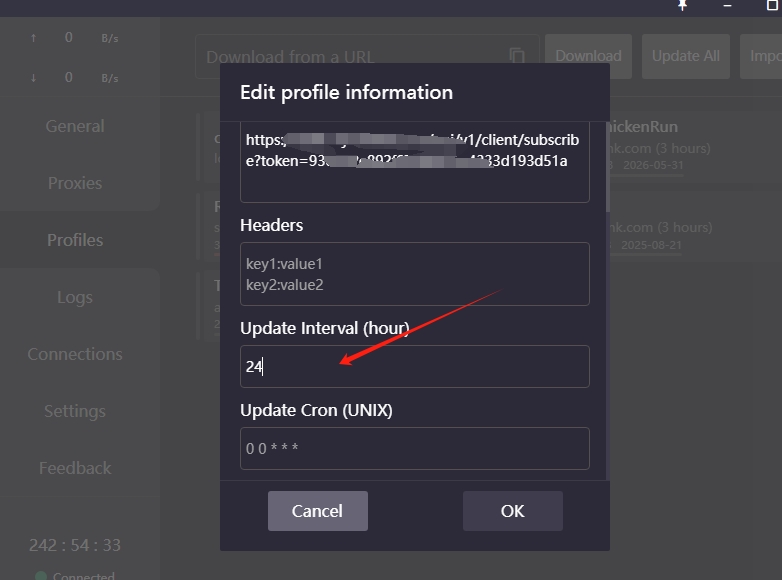Click the download speed arrow icon
The image size is (782, 580).
coord(34,77)
